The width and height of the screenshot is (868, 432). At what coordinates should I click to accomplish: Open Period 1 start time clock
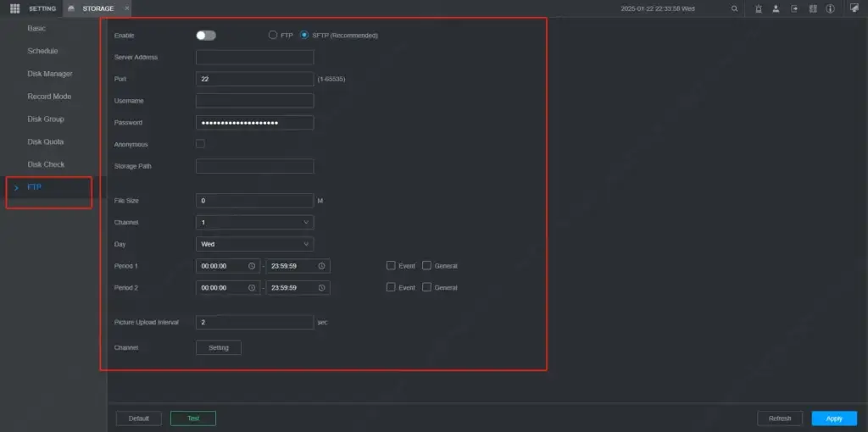(251, 266)
